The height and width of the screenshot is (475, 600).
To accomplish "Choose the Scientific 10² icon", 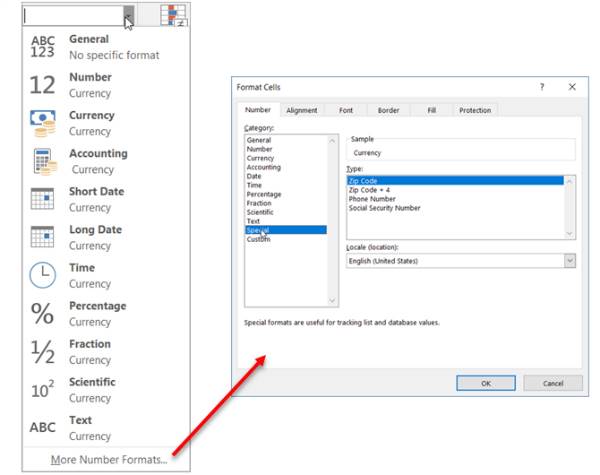I will point(42,389).
